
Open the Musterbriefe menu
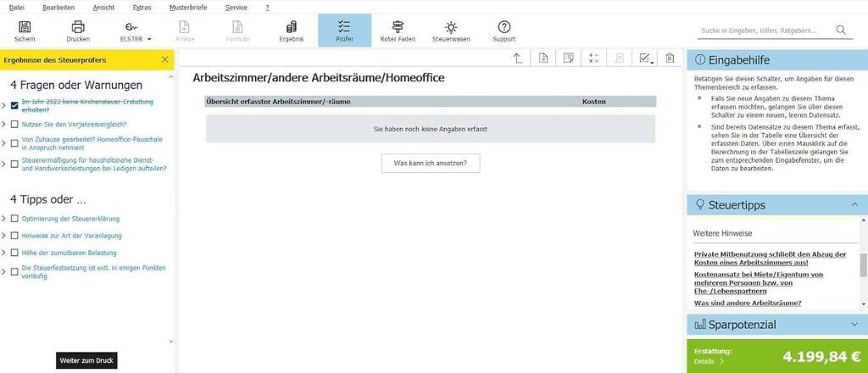[x=188, y=7]
